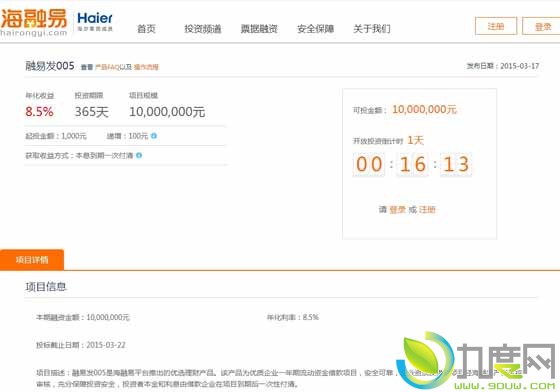Click the 注册 link in the countdown box
Screen dimensions: 560x392
pyautogui.click(x=427, y=210)
